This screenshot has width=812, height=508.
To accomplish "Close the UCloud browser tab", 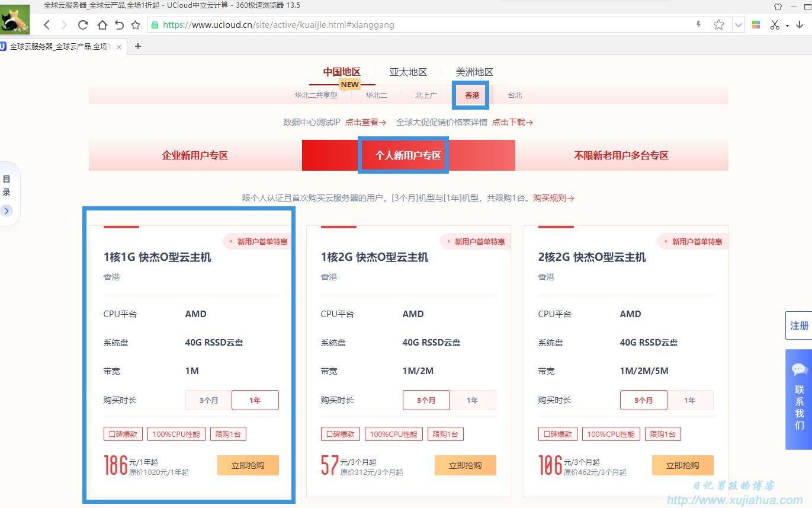I will [118, 47].
